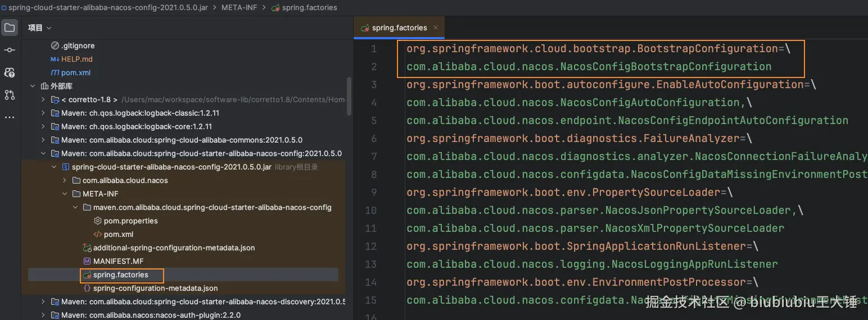Viewport: 868px width, 320px height.
Task: Open the Project tool window folder icon
Action: point(10,28)
